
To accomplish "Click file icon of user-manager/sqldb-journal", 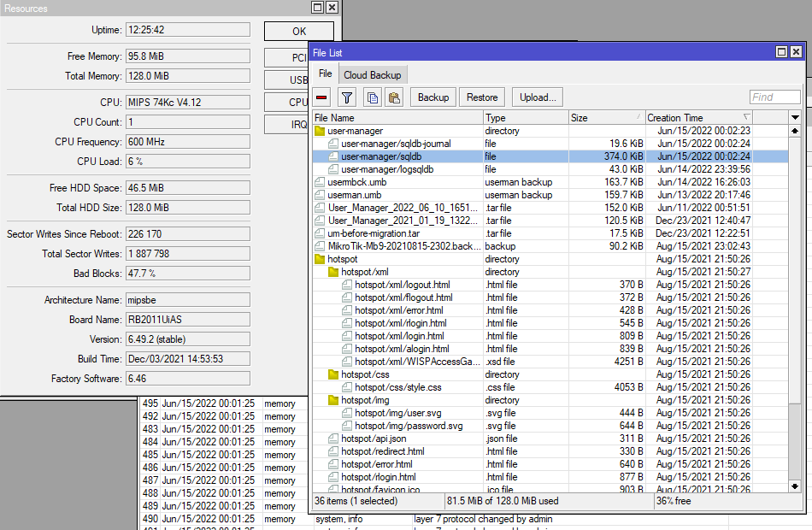I will point(333,144).
